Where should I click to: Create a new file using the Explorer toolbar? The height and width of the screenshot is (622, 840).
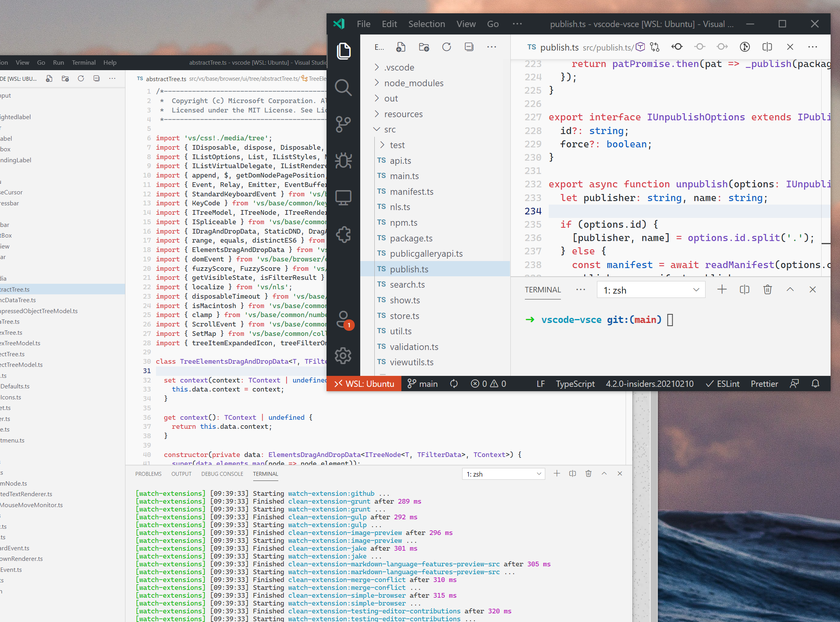(400, 47)
